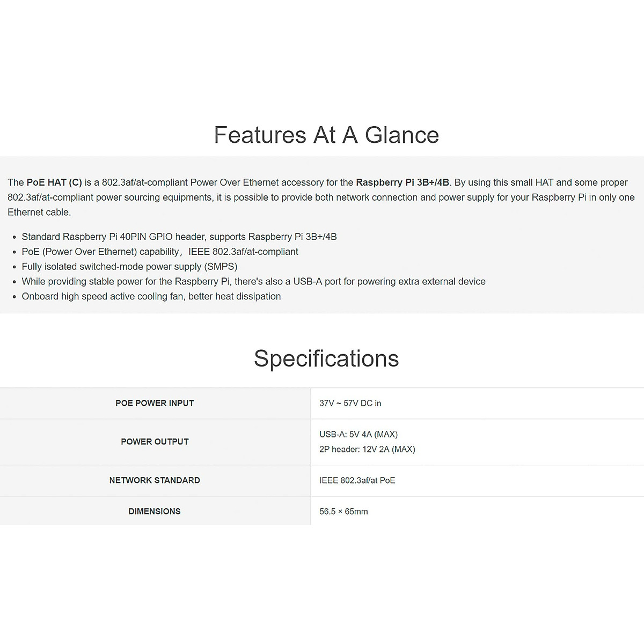
Task: Click the USB-A port external device bullet
Action: point(253,282)
